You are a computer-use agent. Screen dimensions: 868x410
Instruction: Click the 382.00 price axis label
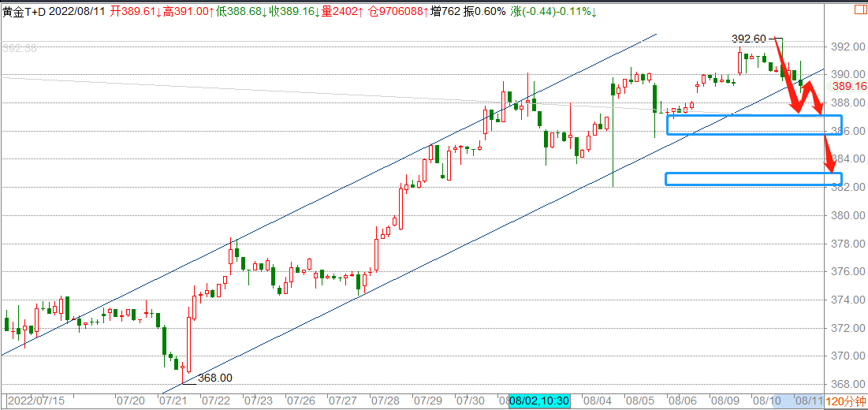pyautogui.click(x=848, y=188)
